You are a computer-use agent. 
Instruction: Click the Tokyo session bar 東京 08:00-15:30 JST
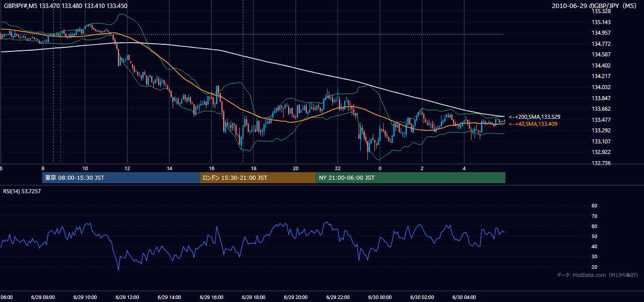tap(121, 178)
